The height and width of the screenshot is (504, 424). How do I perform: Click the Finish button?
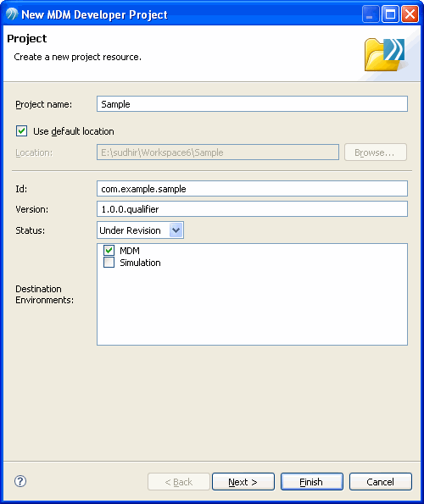[x=312, y=481]
